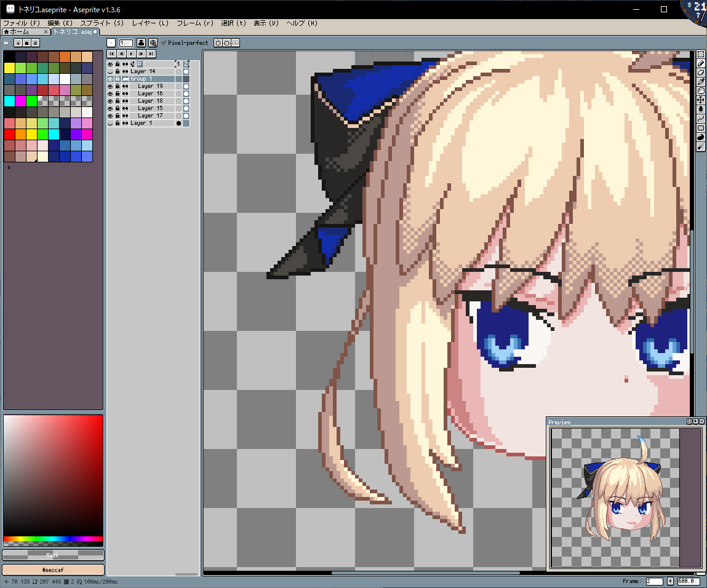Switch to the ホーム tab
The height and width of the screenshot is (588, 707).
[22, 31]
